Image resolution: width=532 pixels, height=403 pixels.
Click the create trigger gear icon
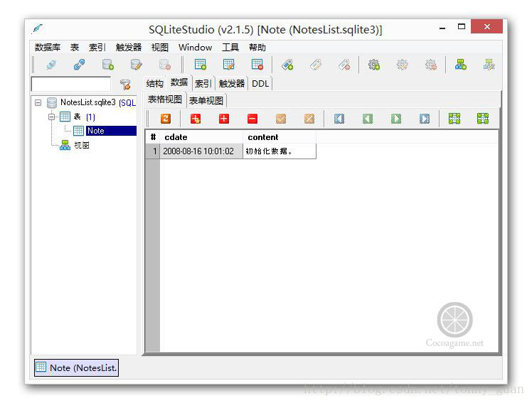click(x=374, y=65)
